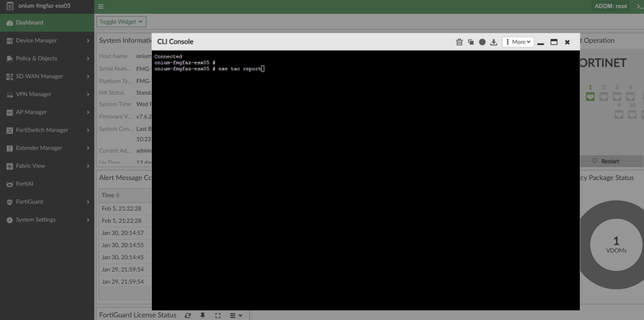This screenshot has height=320, width=644.
Task: Open FortiSwitch Manager in the sidebar
Action: click(x=47, y=130)
